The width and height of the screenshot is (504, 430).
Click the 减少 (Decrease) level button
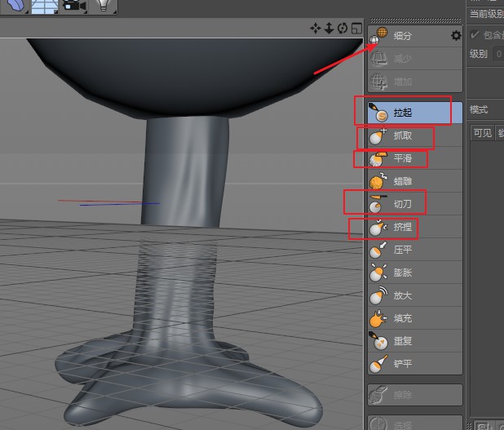point(414,59)
